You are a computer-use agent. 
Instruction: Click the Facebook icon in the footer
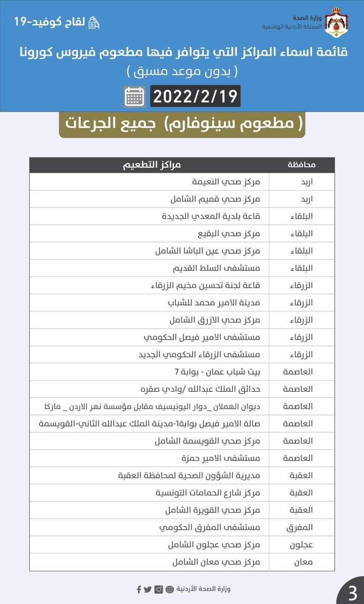[x=139, y=589]
